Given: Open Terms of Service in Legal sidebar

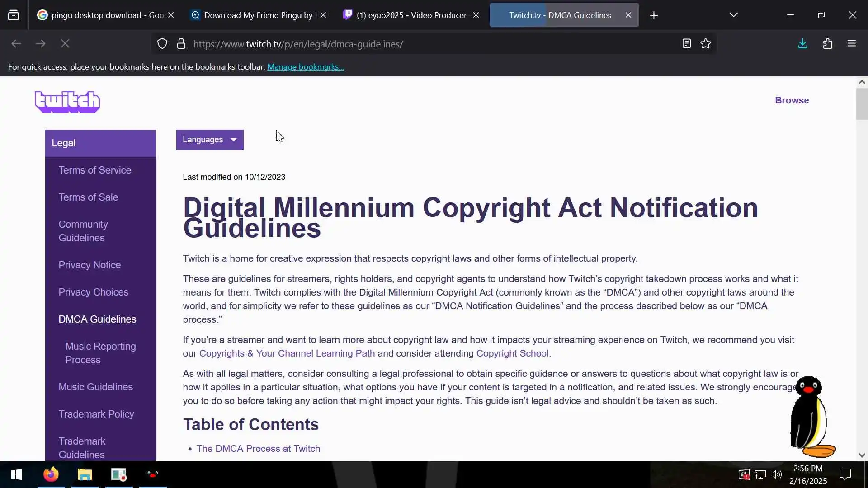Looking at the screenshot, I should click(95, 170).
